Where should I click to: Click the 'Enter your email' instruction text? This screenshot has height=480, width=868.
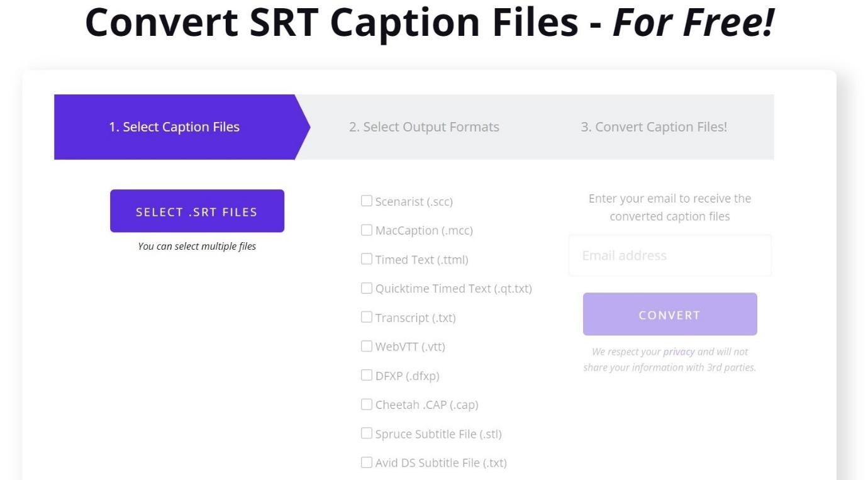tap(669, 207)
